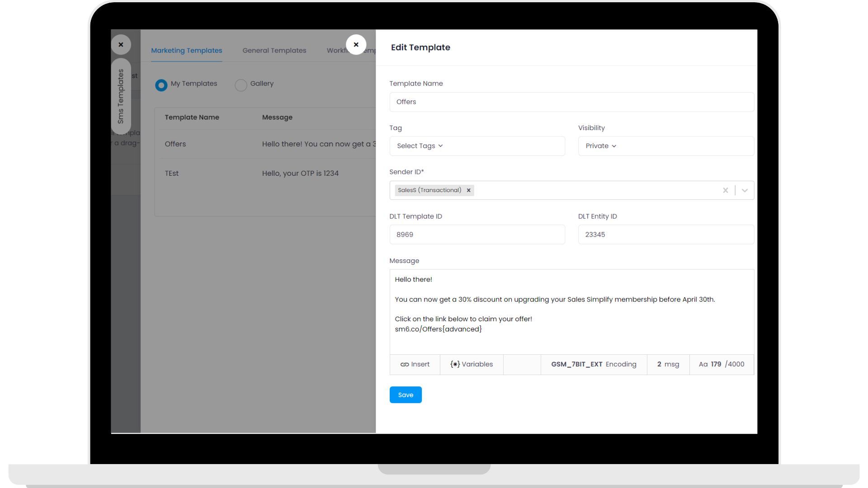Select the My Templates radio button
This screenshot has width=868, height=488.
tap(161, 85)
